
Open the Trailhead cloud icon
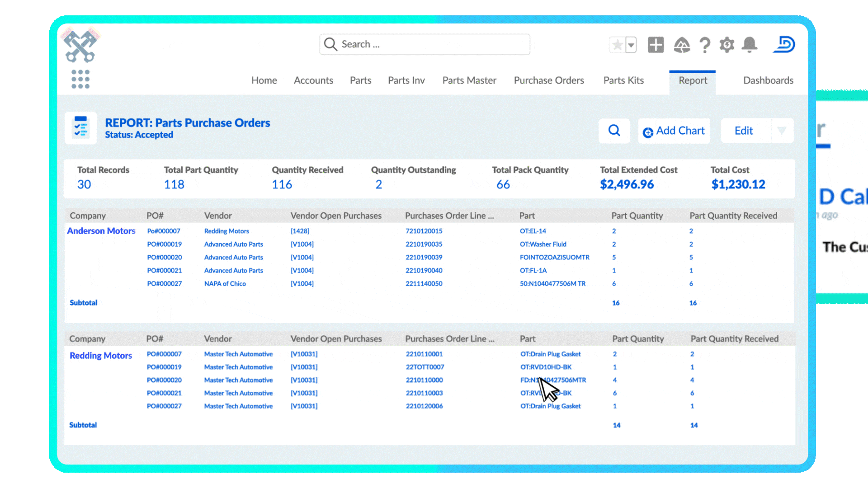[x=682, y=45]
